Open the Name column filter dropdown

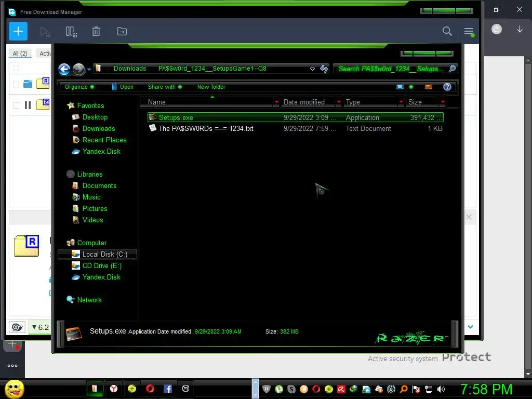pos(276,102)
